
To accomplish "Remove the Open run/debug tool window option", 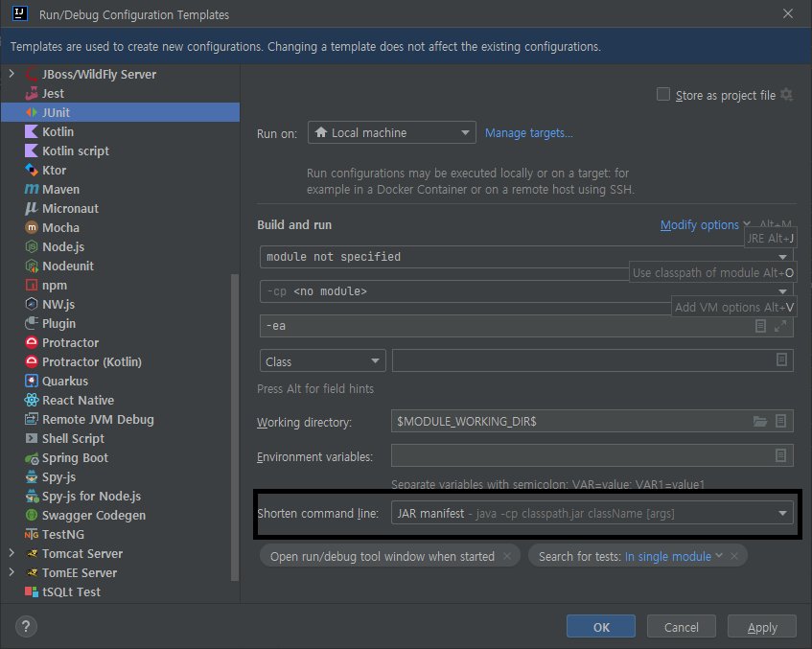I will [507, 556].
